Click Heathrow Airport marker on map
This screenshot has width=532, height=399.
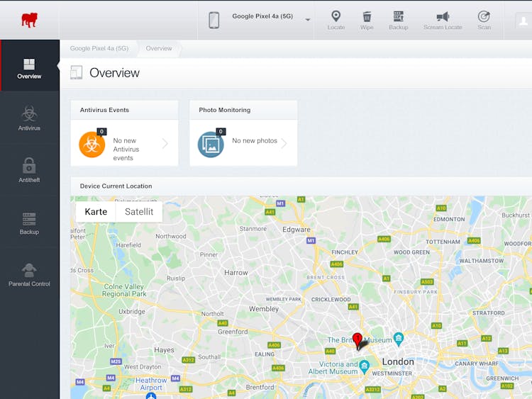click(x=151, y=395)
